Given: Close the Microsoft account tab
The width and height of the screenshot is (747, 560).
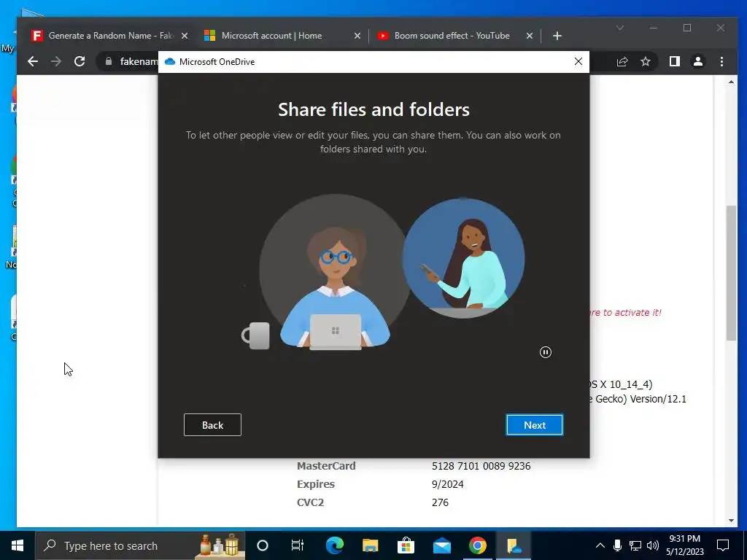Looking at the screenshot, I should (357, 36).
